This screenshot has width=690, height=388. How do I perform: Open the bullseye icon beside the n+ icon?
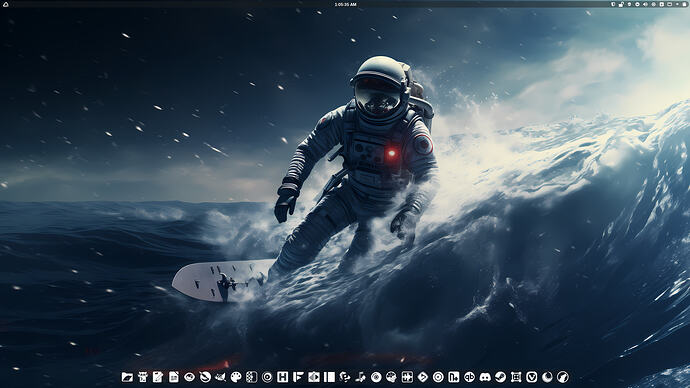tap(438, 377)
